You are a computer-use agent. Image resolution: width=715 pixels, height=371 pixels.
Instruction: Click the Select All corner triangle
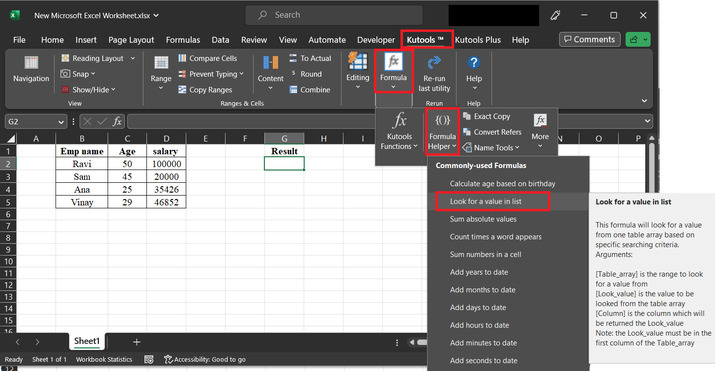(10, 139)
